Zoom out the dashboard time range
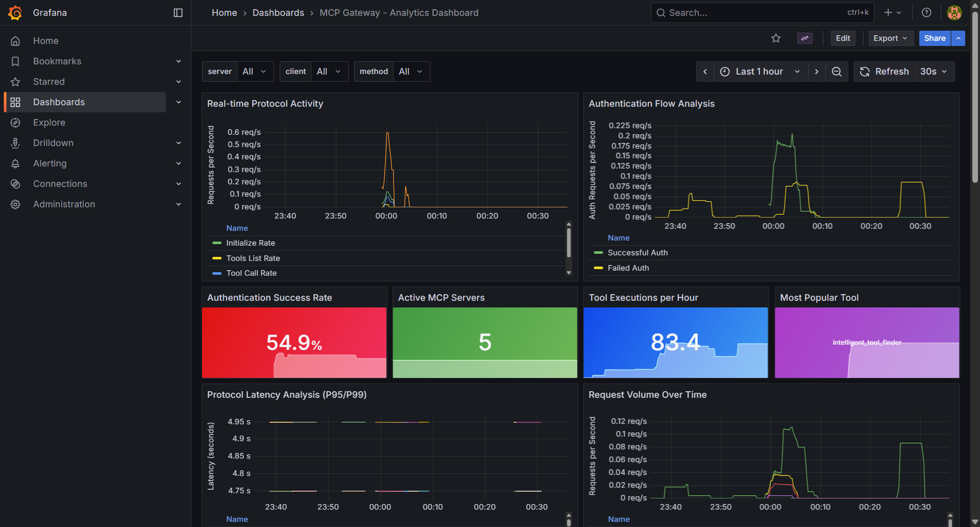This screenshot has height=527, width=980. pyautogui.click(x=836, y=71)
